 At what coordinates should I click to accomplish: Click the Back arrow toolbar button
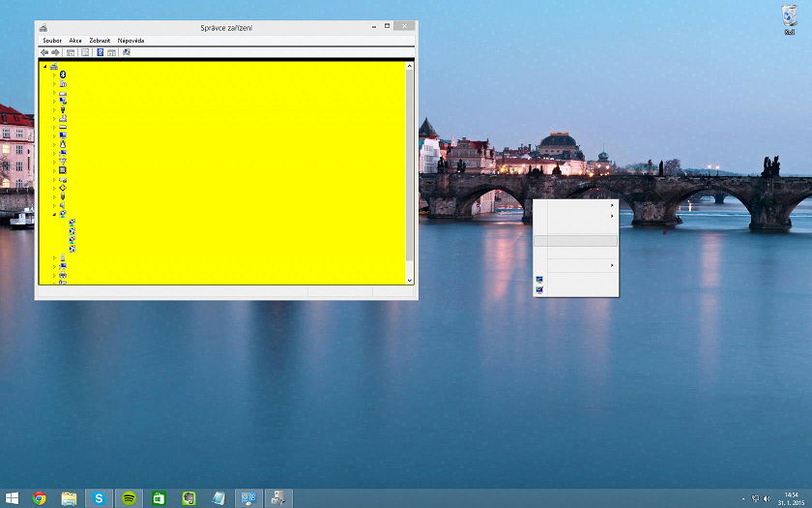(x=44, y=52)
